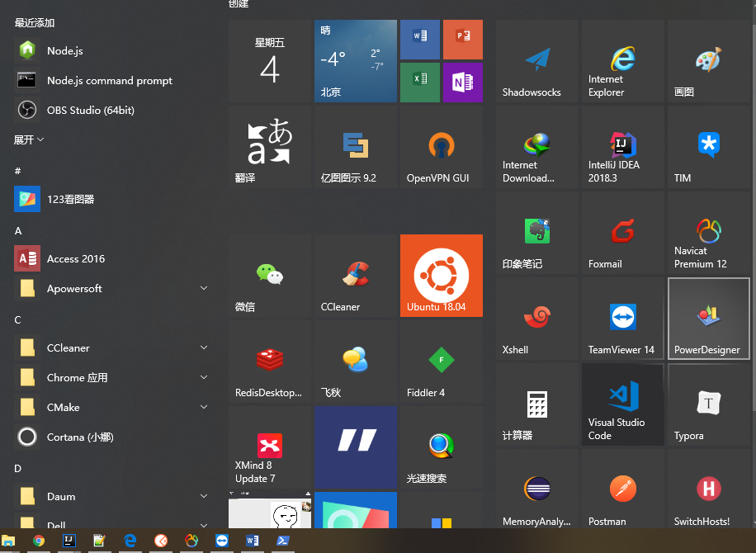Open the Typora tile
Image resolution: width=756 pixels, height=553 pixels.
(x=709, y=404)
